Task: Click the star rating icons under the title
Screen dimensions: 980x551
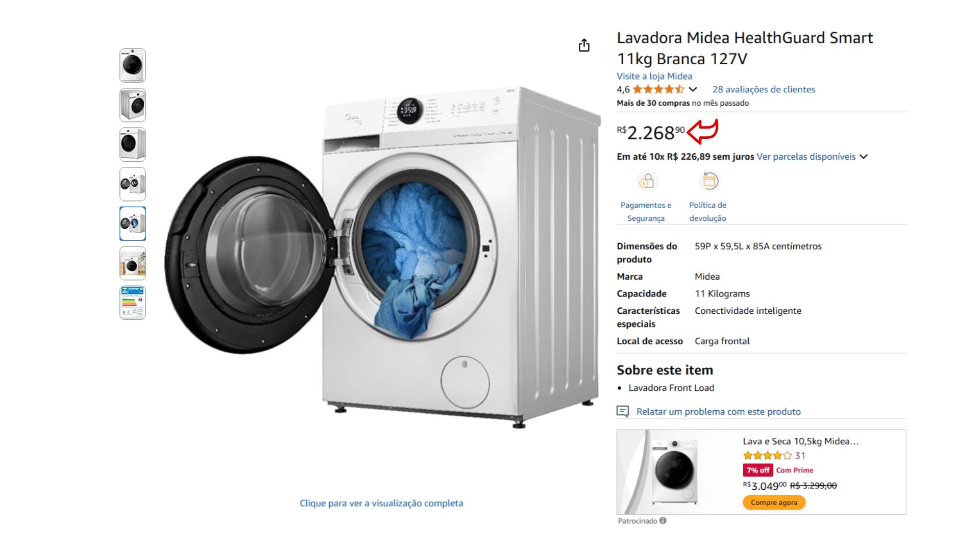Action: [658, 89]
